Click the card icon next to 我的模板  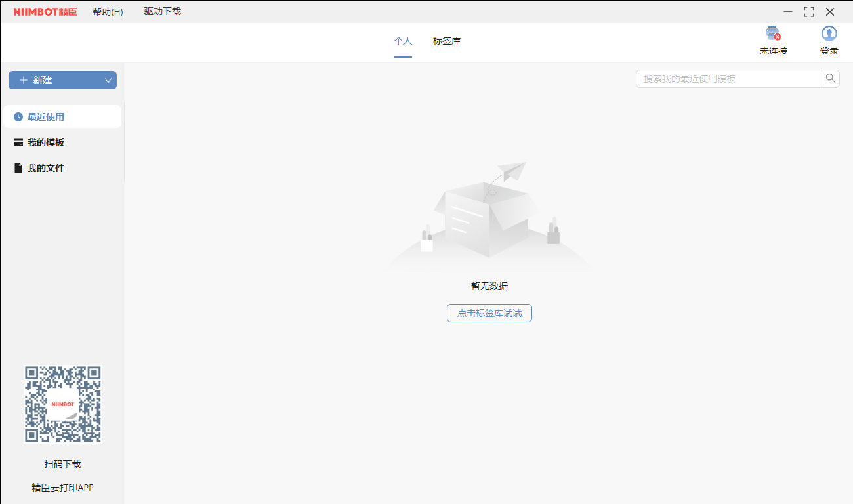tap(18, 142)
